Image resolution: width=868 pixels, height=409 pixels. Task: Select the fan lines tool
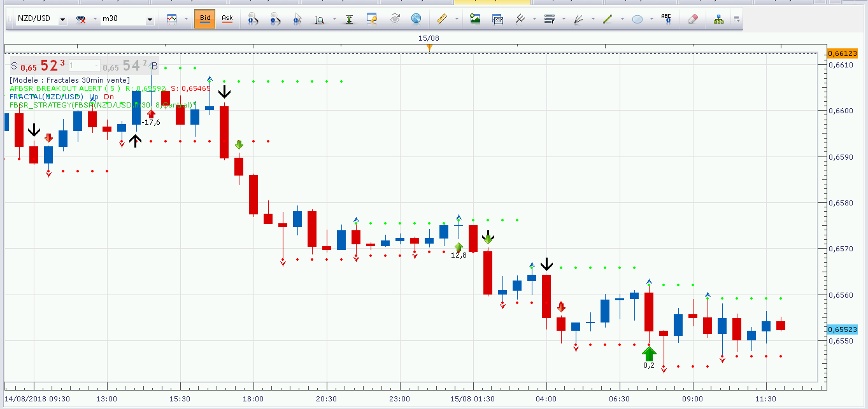click(x=579, y=19)
